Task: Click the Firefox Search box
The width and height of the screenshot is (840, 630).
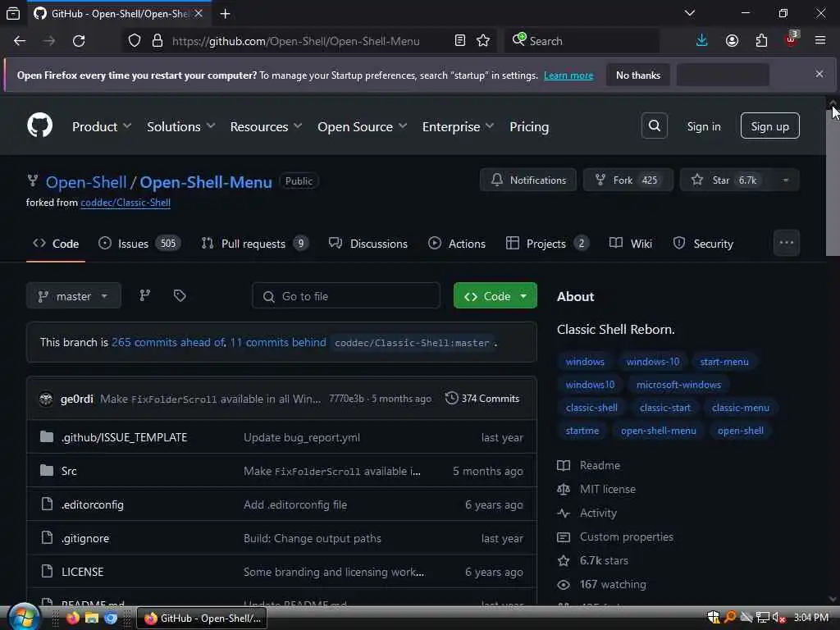Action: pyautogui.click(x=582, y=41)
